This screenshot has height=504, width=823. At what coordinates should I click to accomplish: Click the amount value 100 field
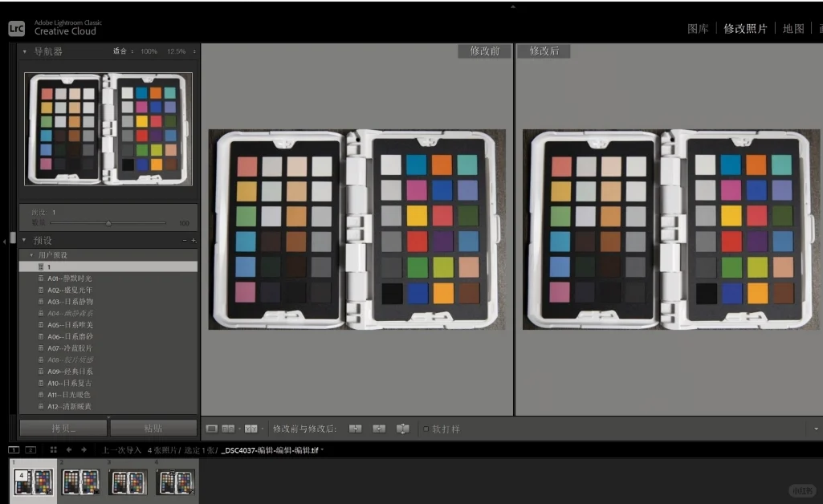(x=184, y=223)
